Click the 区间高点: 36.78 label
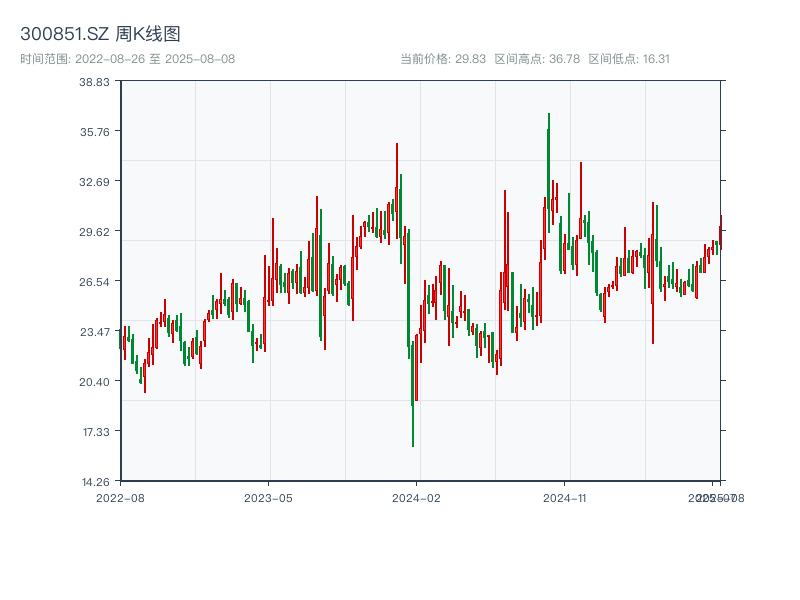Viewport: 800px width, 600px height. pyautogui.click(x=537, y=59)
